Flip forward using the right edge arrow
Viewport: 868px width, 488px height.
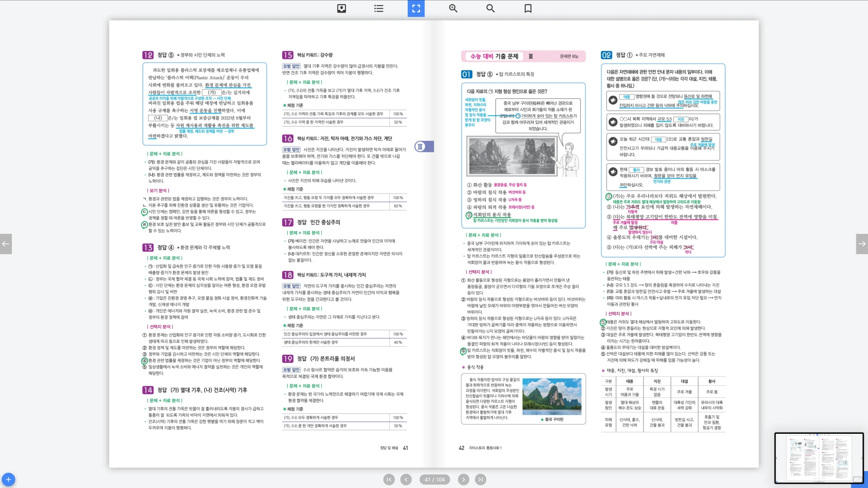[x=862, y=244]
